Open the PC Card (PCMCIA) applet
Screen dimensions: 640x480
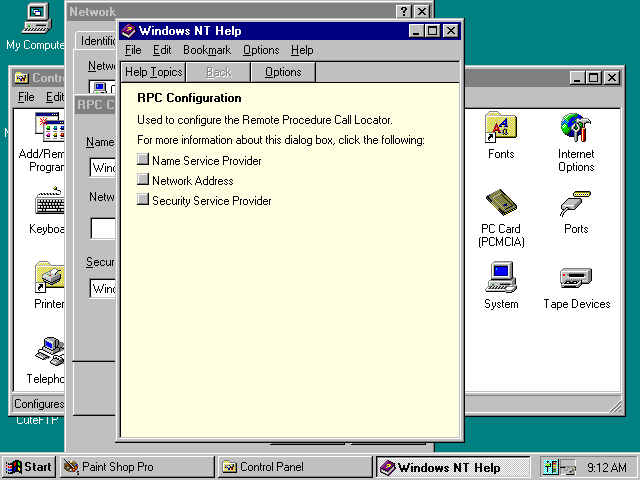click(501, 203)
